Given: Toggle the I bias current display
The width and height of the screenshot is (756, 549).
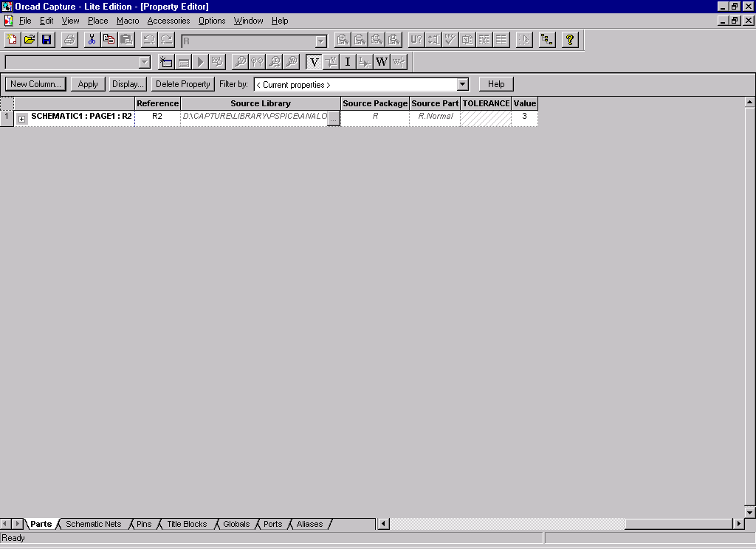Looking at the screenshot, I should pyautogui.click(x=348, y=62).
